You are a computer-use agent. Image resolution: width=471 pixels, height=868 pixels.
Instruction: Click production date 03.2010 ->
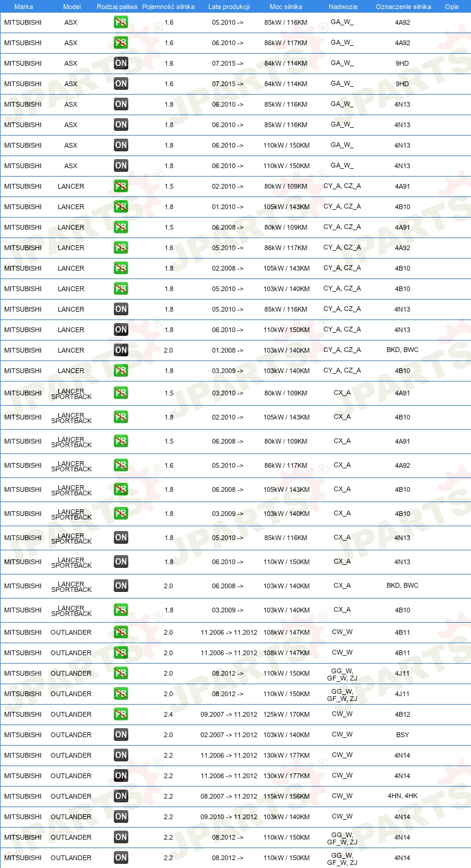tap(228, 393)
